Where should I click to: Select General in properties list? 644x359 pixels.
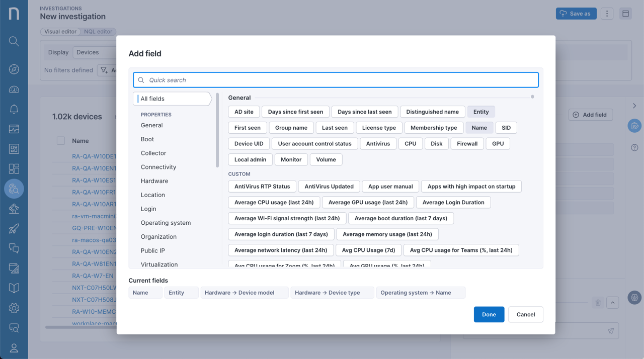pos(151,125)
